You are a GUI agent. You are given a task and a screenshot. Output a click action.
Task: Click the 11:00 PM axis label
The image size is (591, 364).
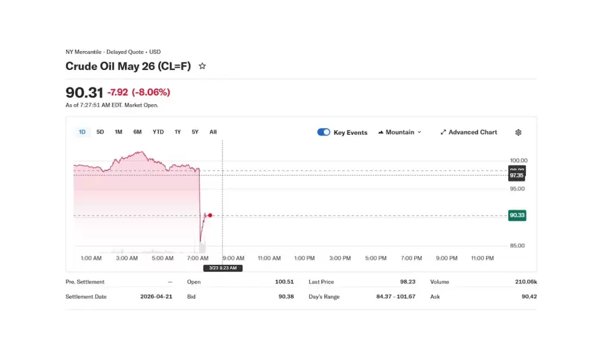[482, 258]
